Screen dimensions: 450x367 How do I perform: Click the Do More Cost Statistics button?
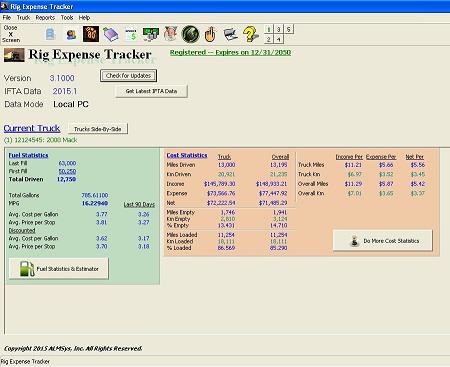pos(383,241)
